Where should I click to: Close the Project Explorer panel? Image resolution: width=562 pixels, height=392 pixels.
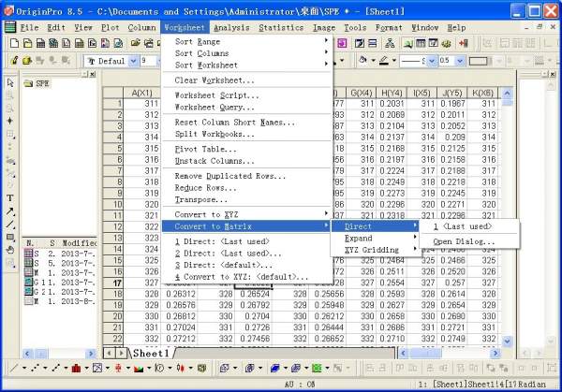pos(93,74)
